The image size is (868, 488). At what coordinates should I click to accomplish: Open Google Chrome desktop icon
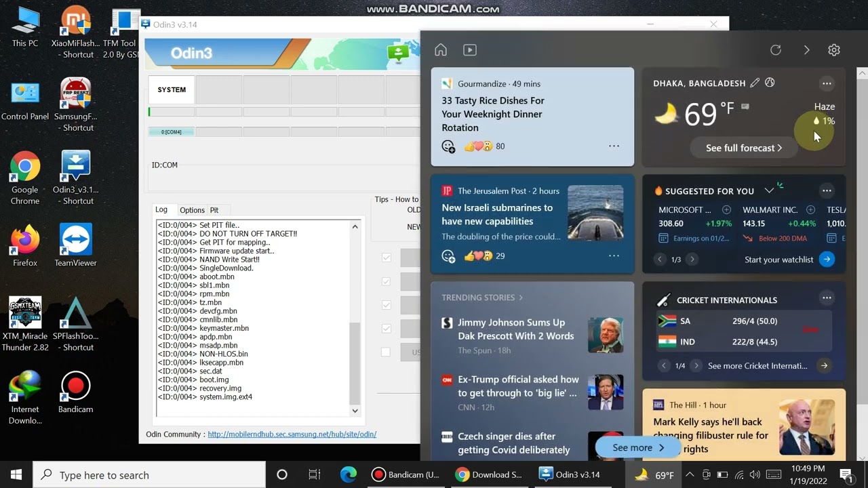point(25,178)
